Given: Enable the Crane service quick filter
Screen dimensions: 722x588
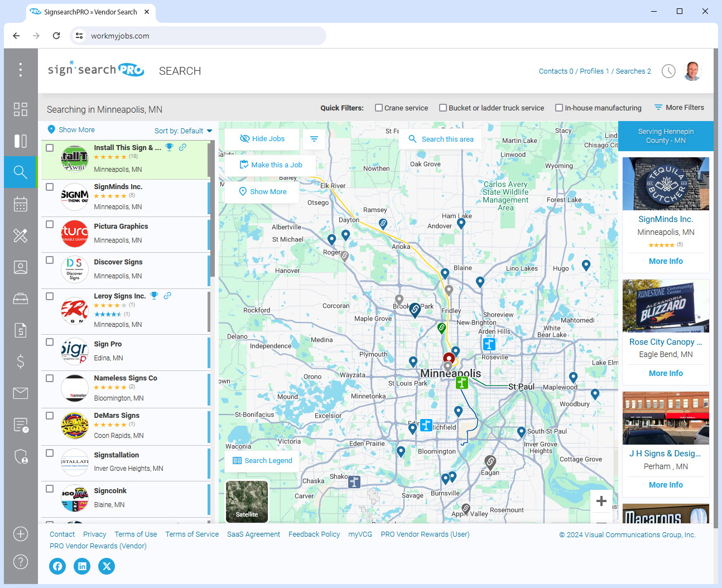Looking at the screenshot, I should [379, 108].
